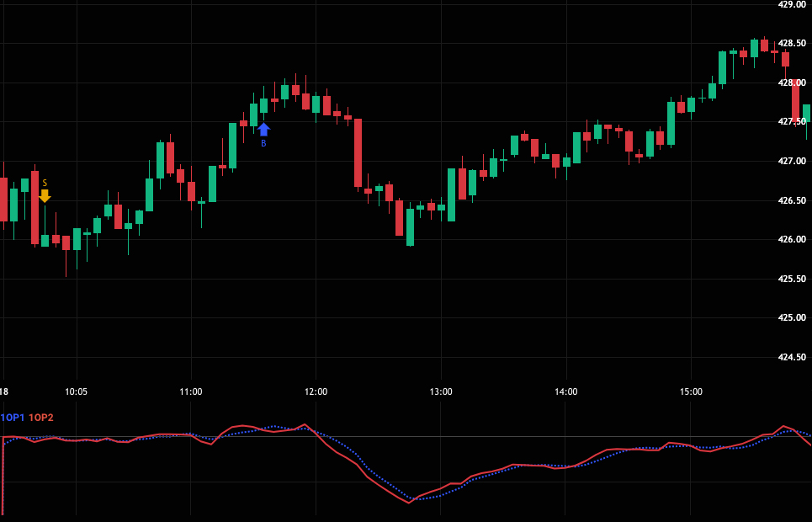Click the tall red candle after 12:00
This screenshot has width=812, height=522.
tap(358, 152)
